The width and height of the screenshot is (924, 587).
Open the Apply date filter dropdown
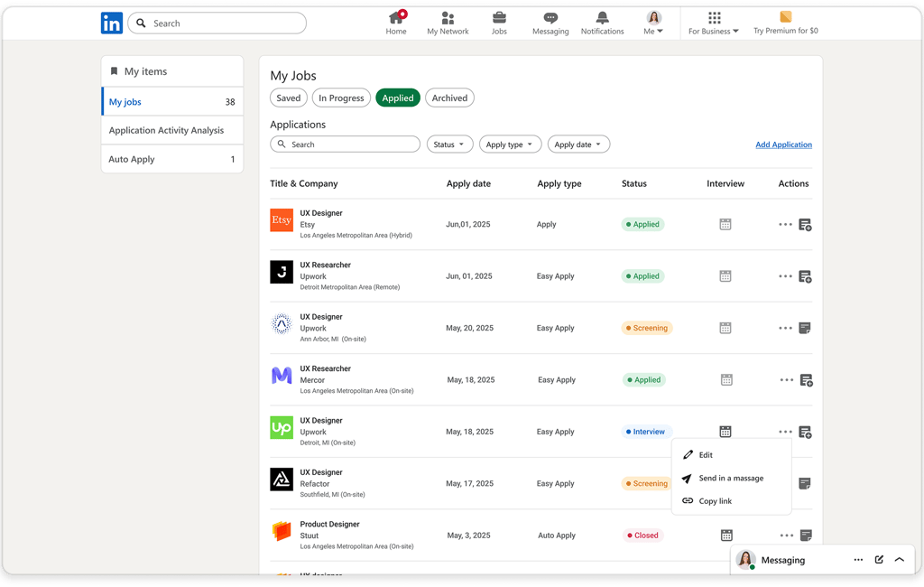point(578,144)
